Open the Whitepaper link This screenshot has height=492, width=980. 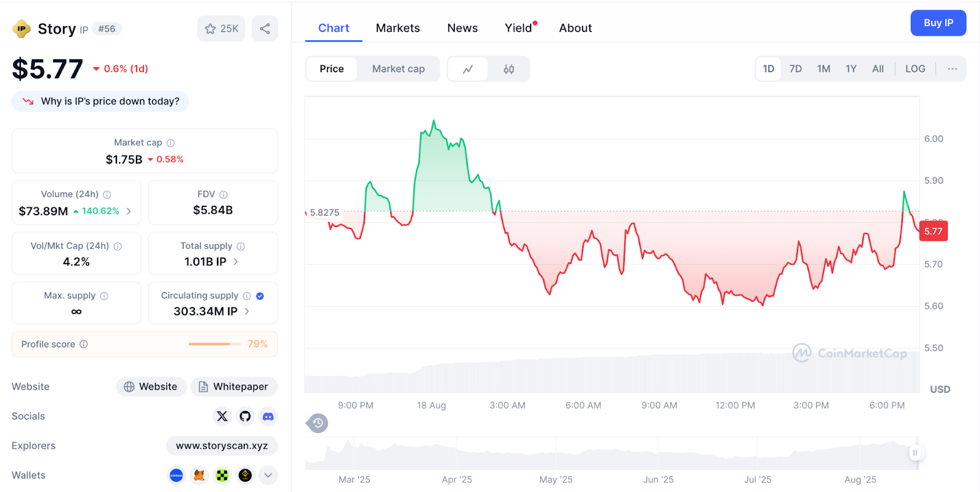click(234, 387)
